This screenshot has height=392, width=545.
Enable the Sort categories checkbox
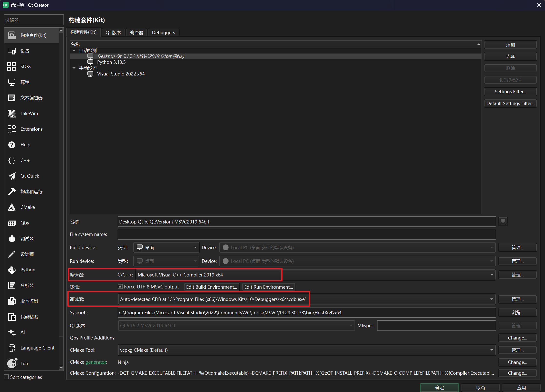click(x=7, y=377)
